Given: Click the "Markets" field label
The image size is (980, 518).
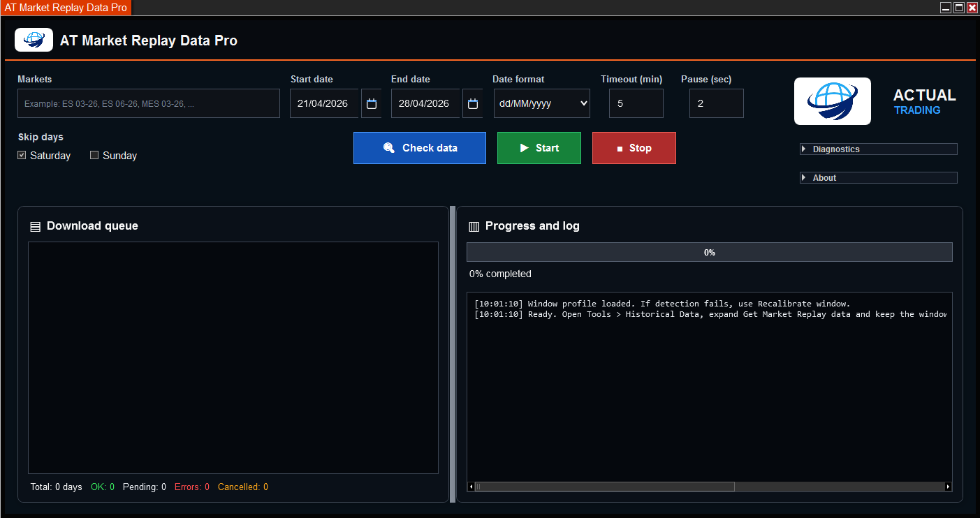Looking at the screenshot, I should pos(35,79).
